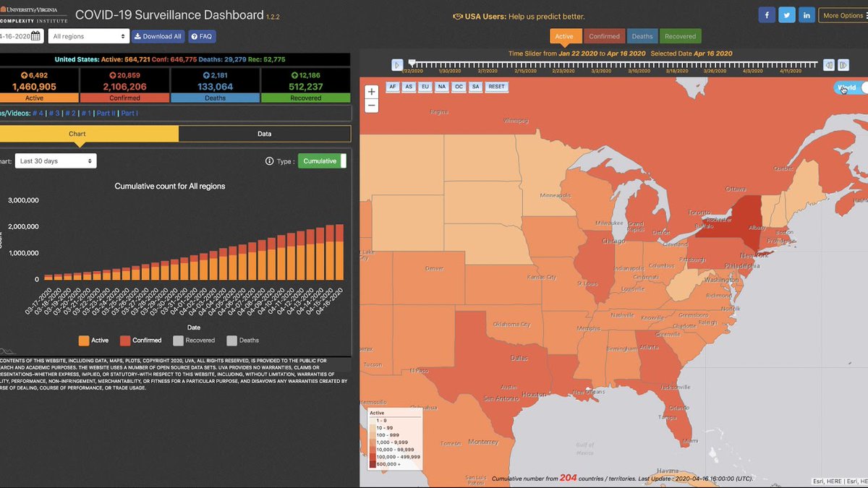This screenshot has height=488, width=868.
Task: Click the time slider handle
Action: 412,63
